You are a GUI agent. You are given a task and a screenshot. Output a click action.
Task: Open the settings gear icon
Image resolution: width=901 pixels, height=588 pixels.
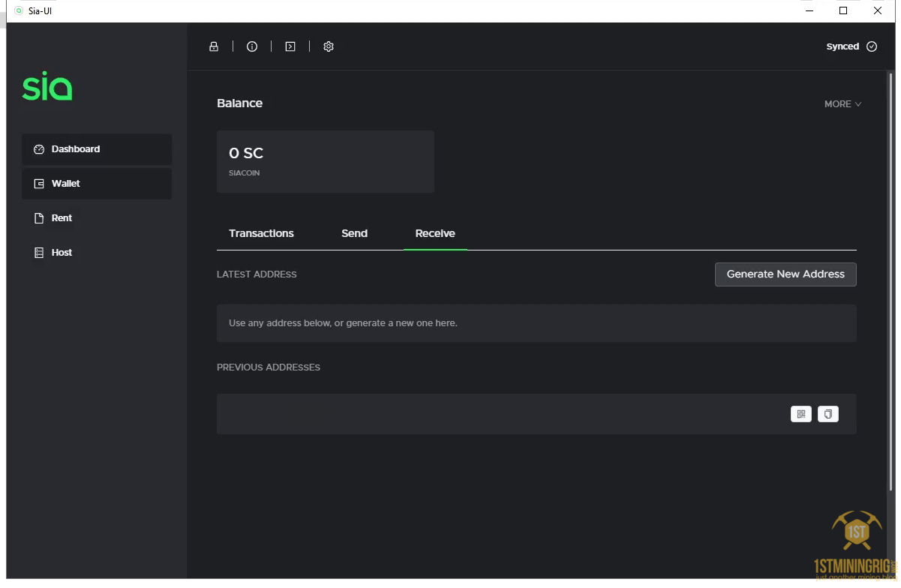329,46
